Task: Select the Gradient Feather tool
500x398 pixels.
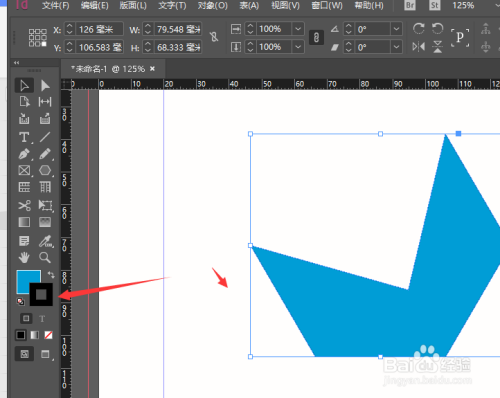Action: click(45, 222)
